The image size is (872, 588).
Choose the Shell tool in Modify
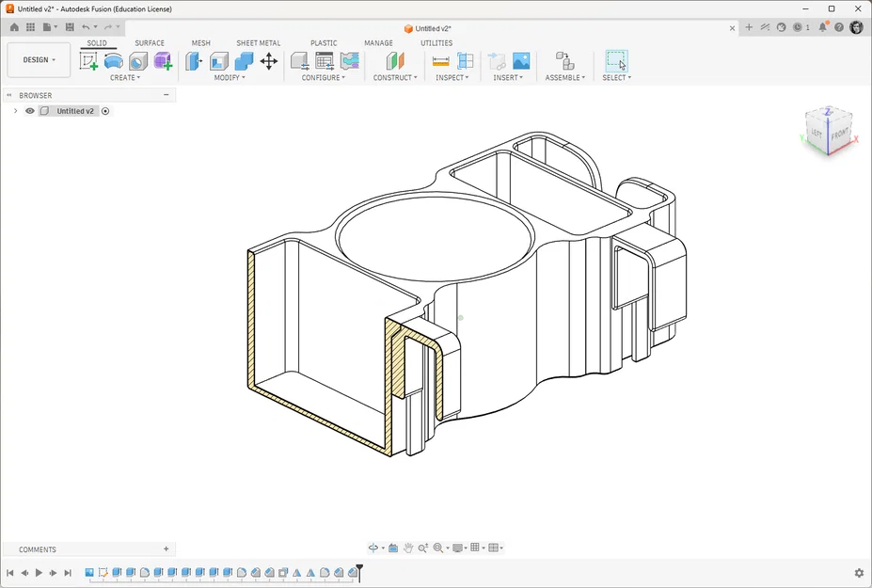[x=219, y=60]
